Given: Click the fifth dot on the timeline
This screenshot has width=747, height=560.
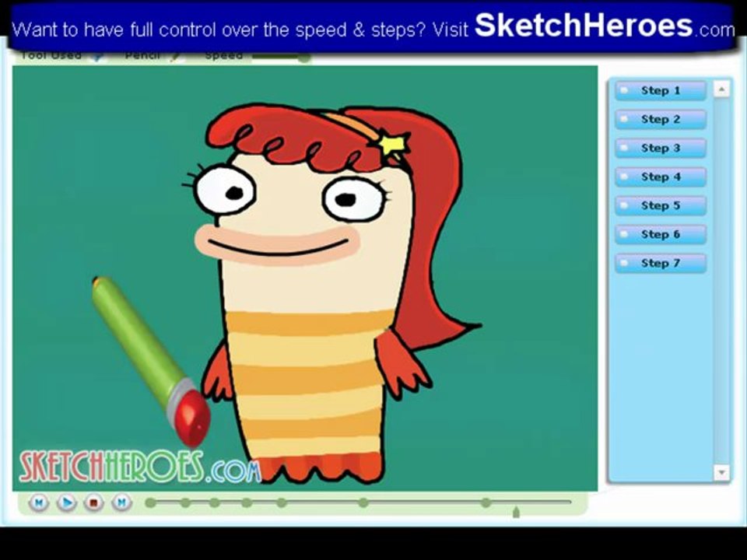Looking at the screenshot, I should pyautogui.click(x=282, y=502).
